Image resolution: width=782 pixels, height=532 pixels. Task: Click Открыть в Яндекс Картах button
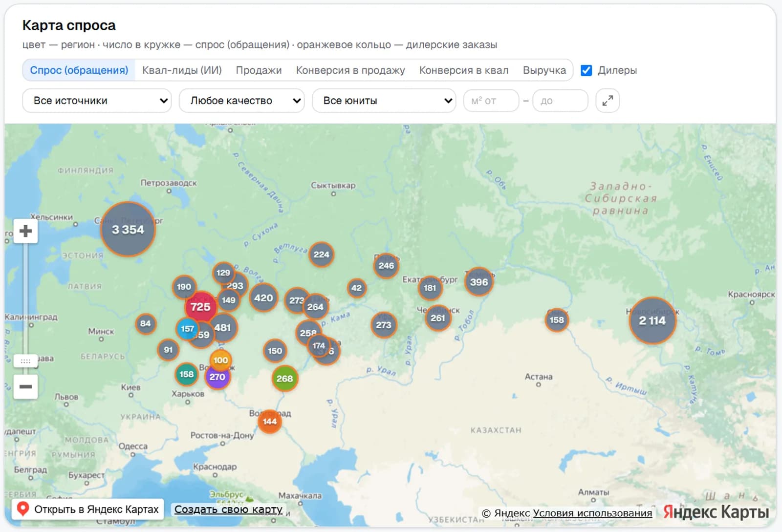(88, 509)
